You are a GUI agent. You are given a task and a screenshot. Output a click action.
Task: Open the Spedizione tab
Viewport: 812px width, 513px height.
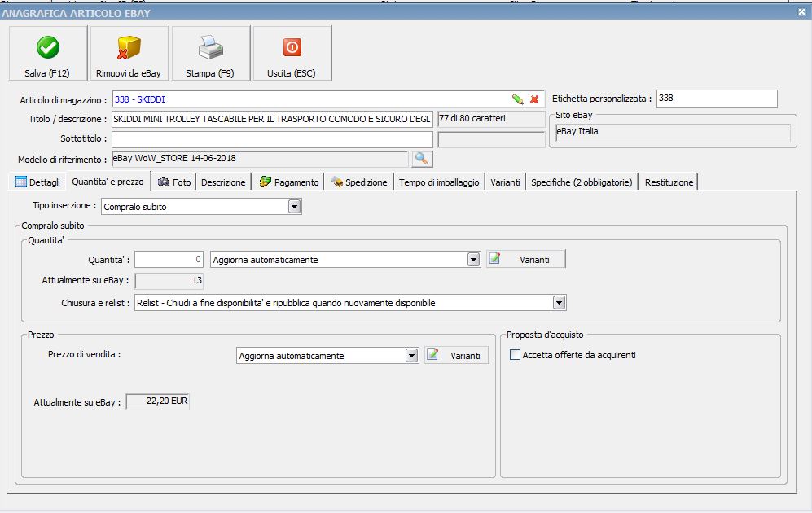pos(359,182)
